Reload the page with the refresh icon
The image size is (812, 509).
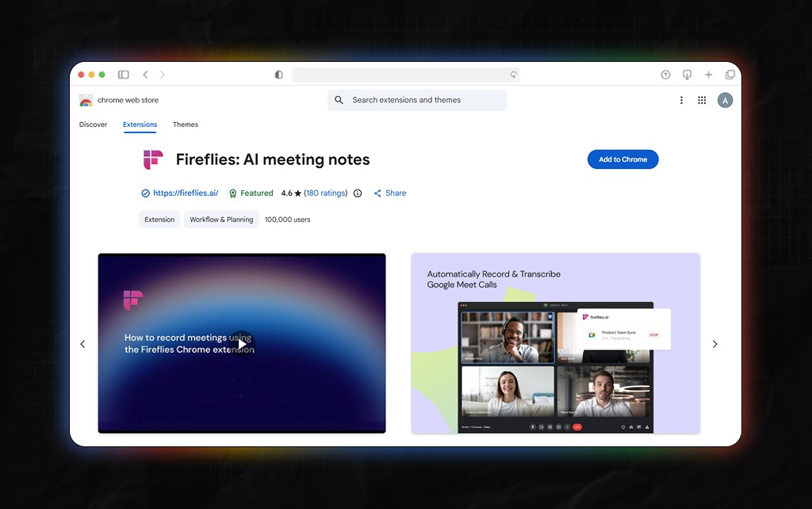coord(513,75)
